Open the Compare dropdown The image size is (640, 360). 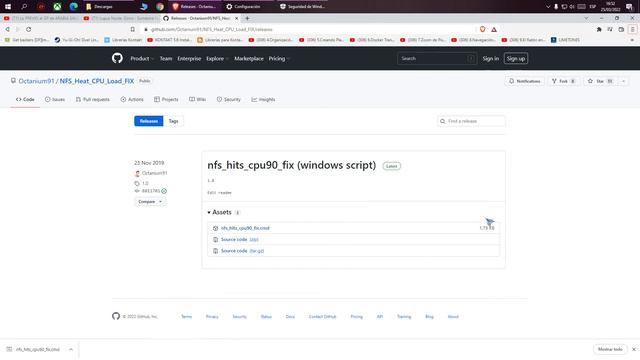coord(150,202)
